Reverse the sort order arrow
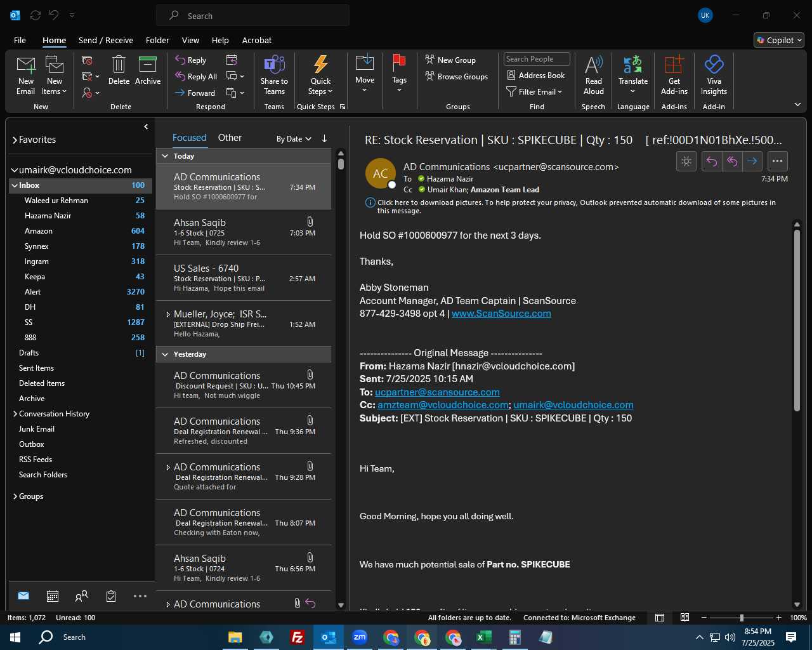The height and width of the screenshot is (650, 812). click(x=324, y=138)
